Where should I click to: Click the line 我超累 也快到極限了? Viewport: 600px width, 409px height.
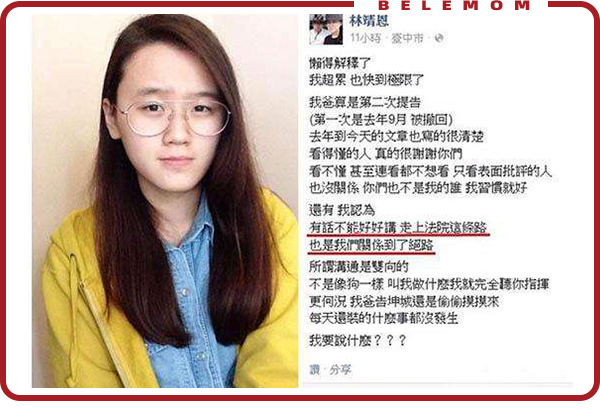pos(366,80)
